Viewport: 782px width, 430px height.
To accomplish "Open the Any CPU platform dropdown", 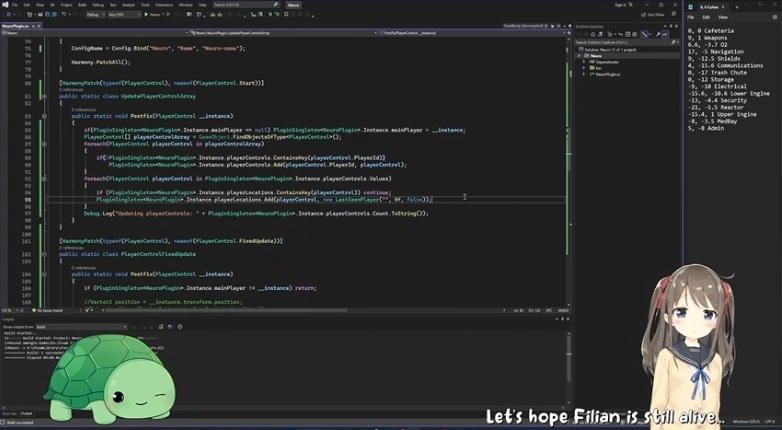I will point(124,14).
